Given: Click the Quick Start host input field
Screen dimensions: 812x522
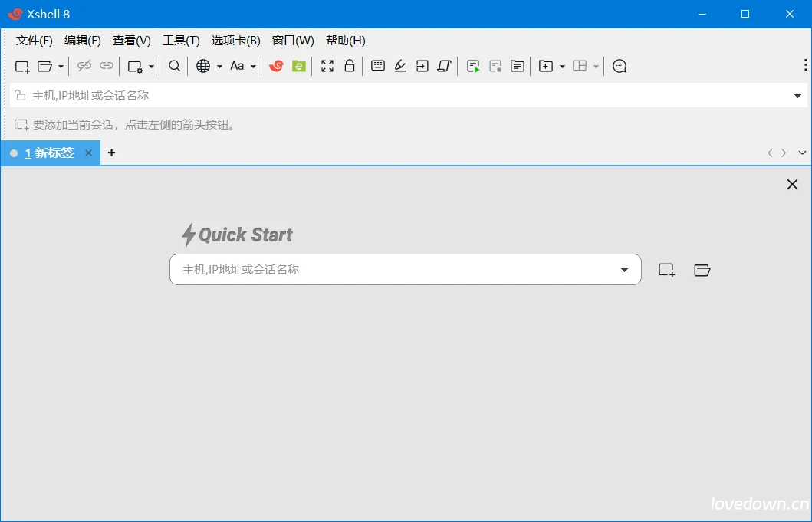Looking at the screenshot, I should click(391, 270).
